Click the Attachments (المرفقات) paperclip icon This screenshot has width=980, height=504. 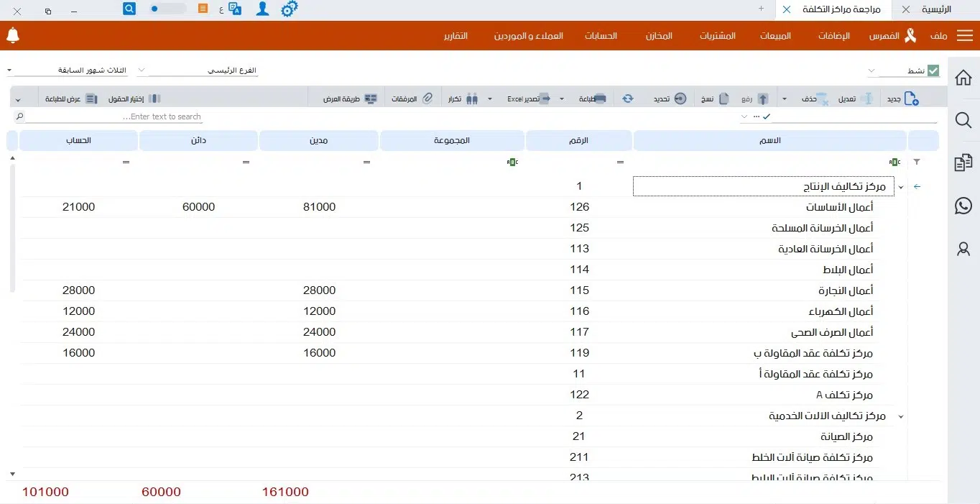tap(427, 98)
